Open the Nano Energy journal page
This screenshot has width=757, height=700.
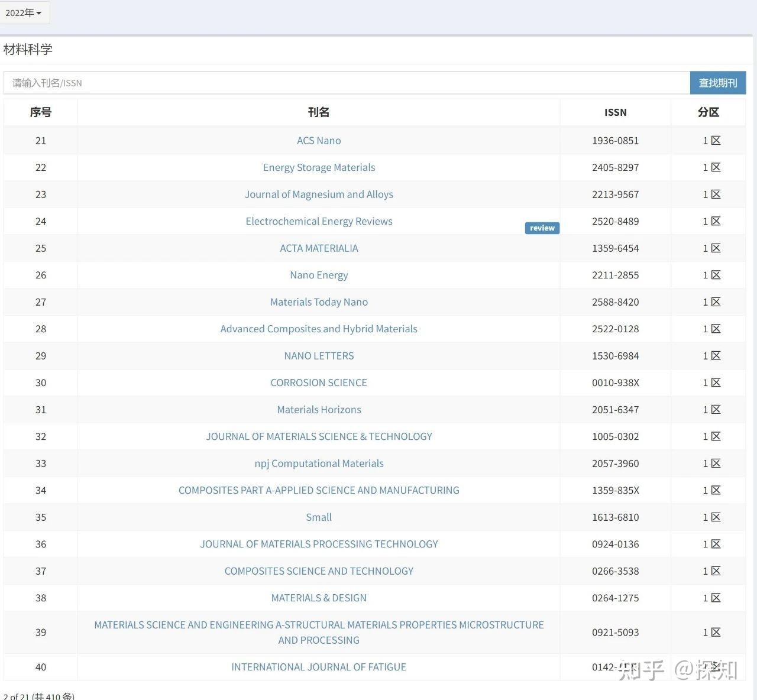(319, 275)
